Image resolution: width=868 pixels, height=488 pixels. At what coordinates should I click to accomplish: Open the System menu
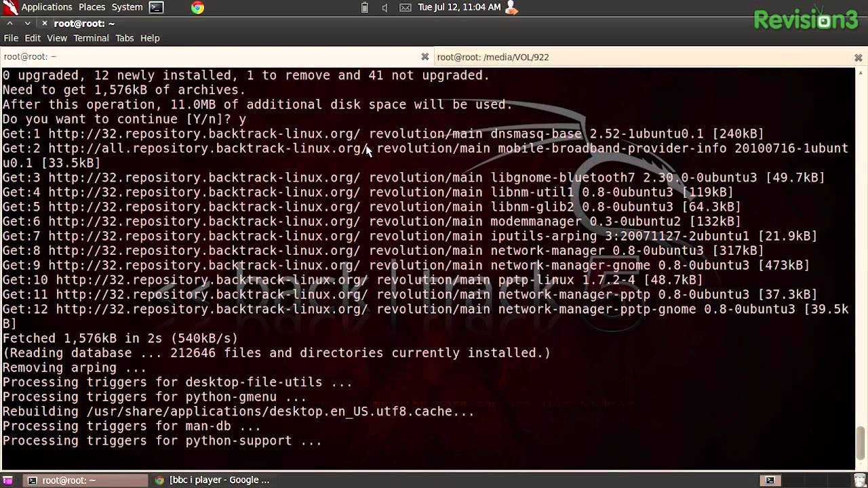click(127, 7)
